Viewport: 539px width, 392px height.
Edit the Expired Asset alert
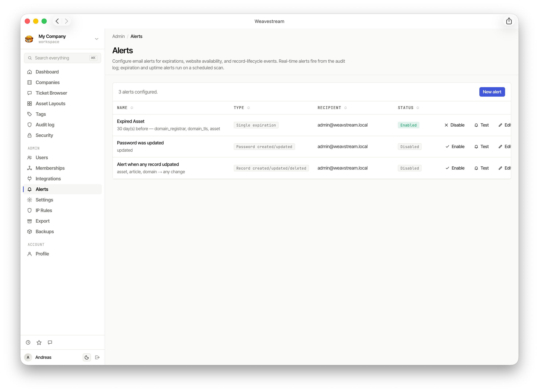point(504,125)
